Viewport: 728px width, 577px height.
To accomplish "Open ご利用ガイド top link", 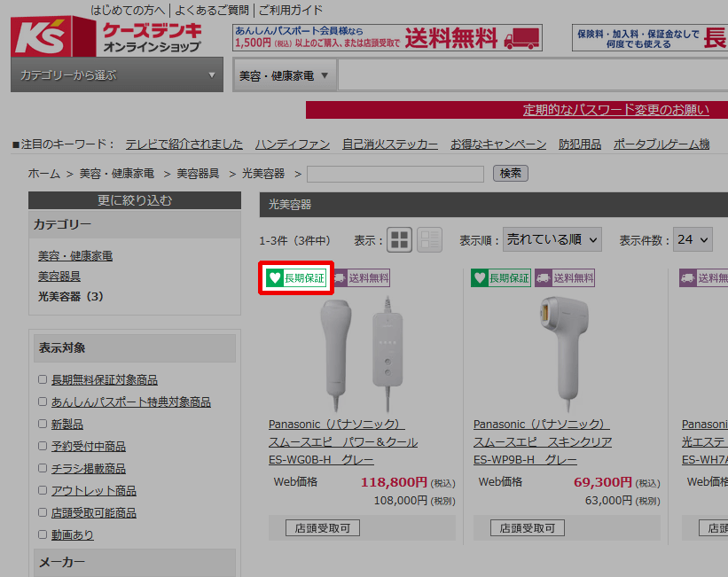I will point(291,10).
